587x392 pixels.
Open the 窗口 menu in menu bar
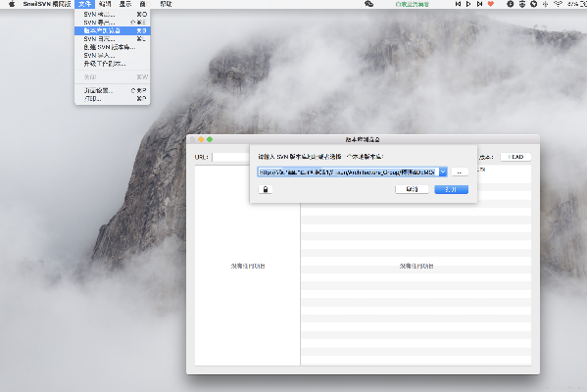tap(145, 4)
